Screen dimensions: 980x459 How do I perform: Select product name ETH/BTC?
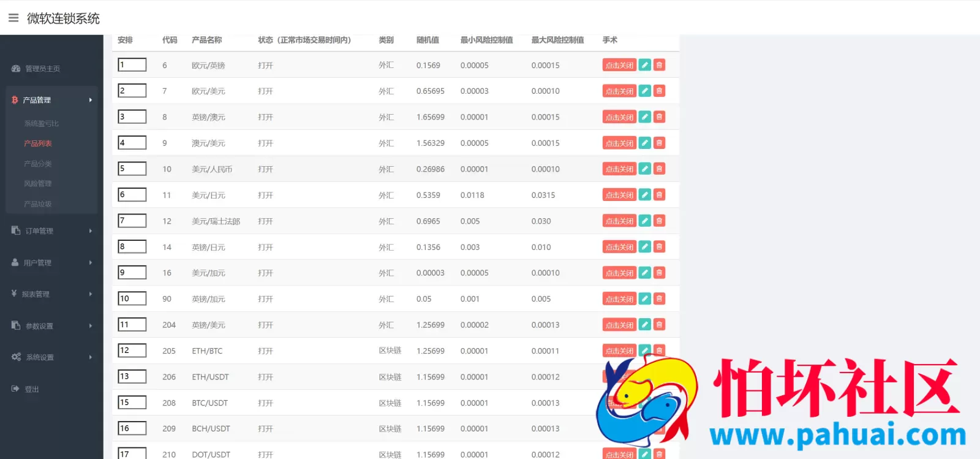click(x=207, y=351)
